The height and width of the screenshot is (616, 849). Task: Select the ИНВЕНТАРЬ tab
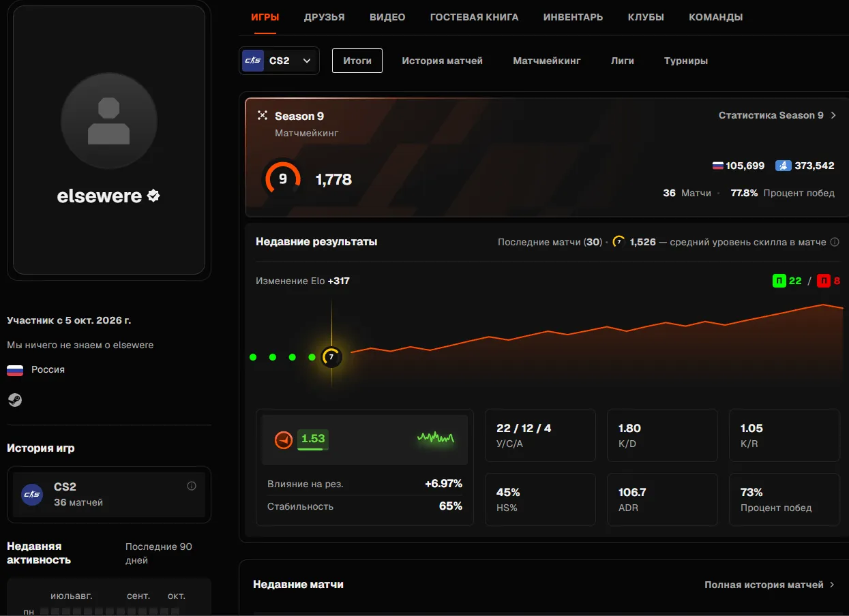[573, 17]
